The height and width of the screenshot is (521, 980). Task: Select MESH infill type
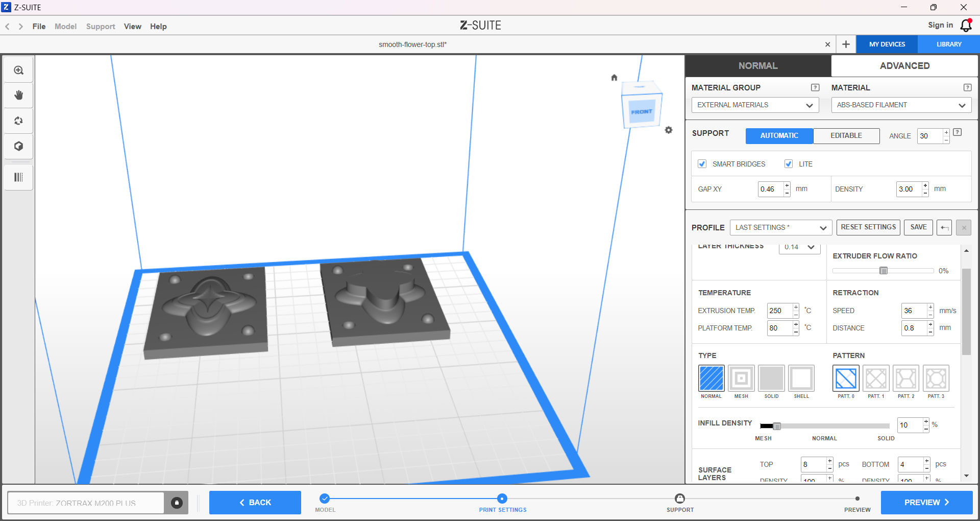pos(741,378)
